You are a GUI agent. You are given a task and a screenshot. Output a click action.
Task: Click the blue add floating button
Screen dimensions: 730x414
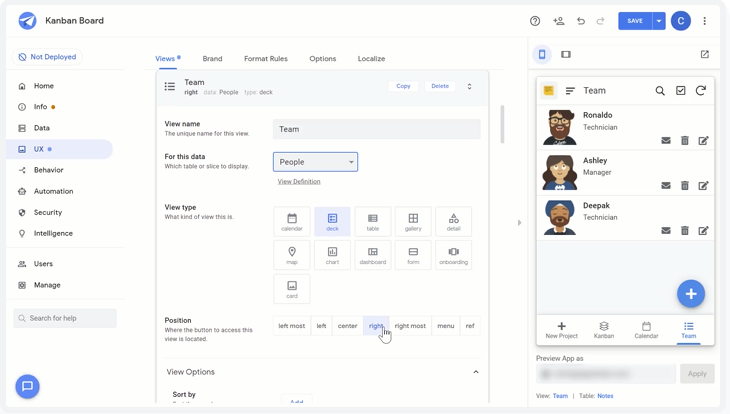[x=691, y=294]
